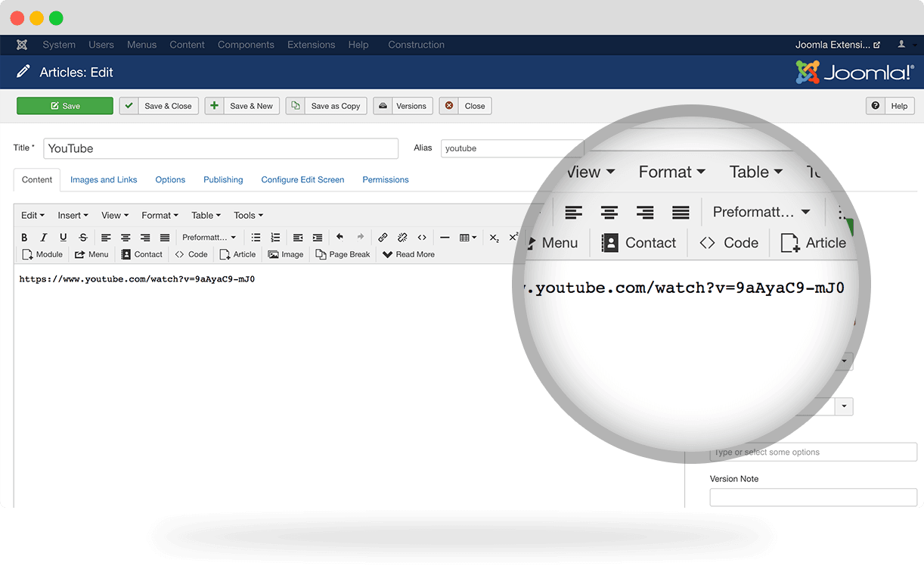924x566 pixels.
Task: Insert or edit a link
Action: [383, 238]
